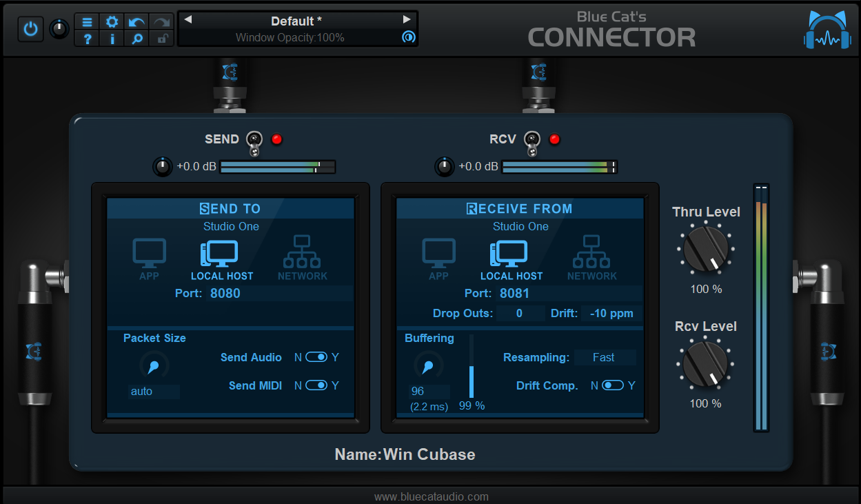
Task: Click the receive Port 8081 field
Action: pos(568,294)
